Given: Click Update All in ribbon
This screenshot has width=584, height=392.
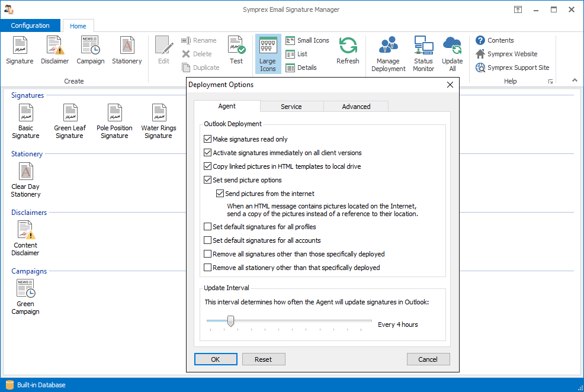Looking at the screenshot, I should pos(452,54).
